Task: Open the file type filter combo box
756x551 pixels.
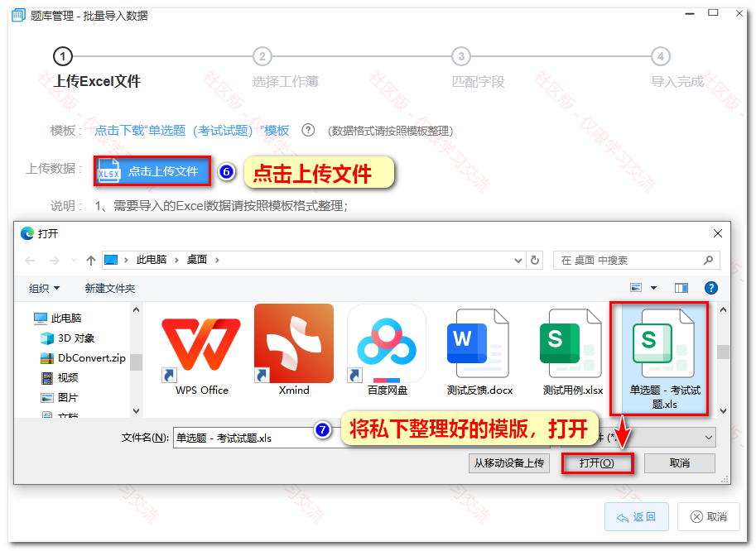Action: click(x=639, y=438)
